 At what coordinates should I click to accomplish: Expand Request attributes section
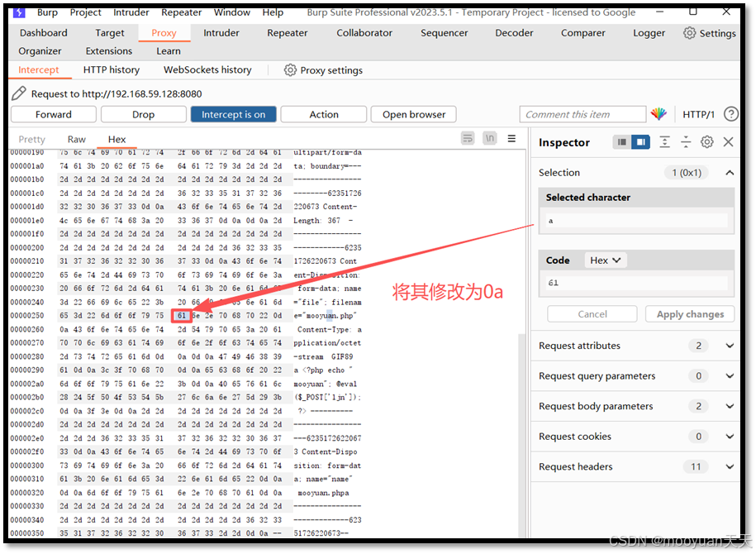(730, 346)
